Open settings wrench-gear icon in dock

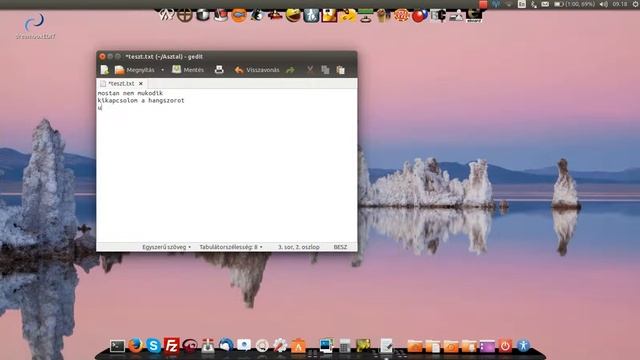coord(280,346)
